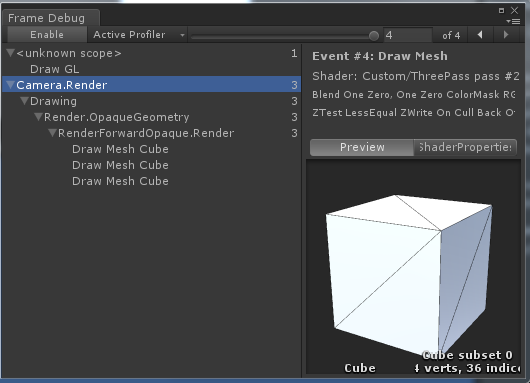Image resolution: width=530 pixels, height=383 pixels.
Task: Click the ZTest LessEqual line
Action: (x=414, y=113)
